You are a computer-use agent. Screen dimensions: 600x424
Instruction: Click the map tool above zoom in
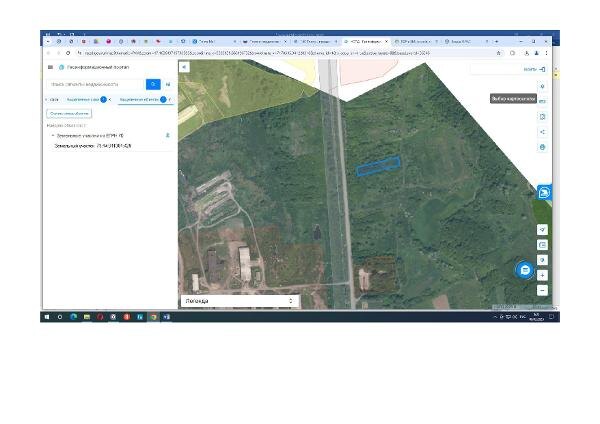pos(542,260)
